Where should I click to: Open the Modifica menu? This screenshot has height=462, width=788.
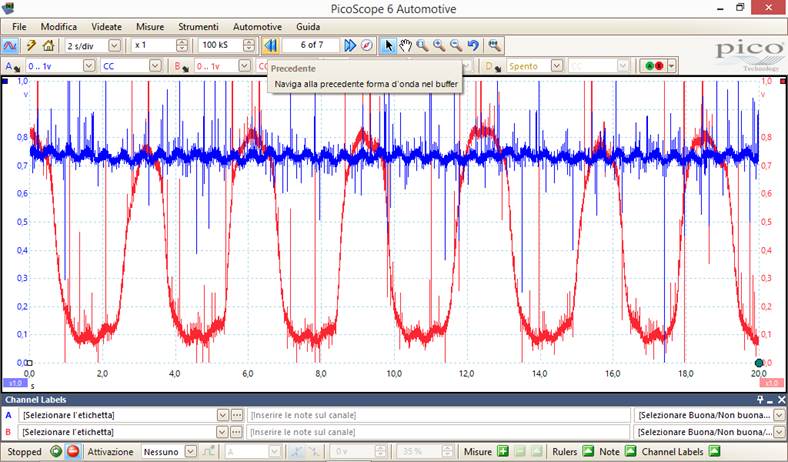coord(59,27)
